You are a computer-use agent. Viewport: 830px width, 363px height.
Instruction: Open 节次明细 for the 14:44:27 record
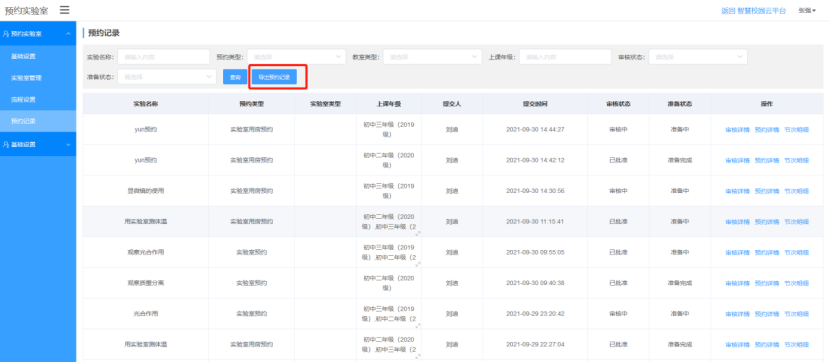coord(796,129)
